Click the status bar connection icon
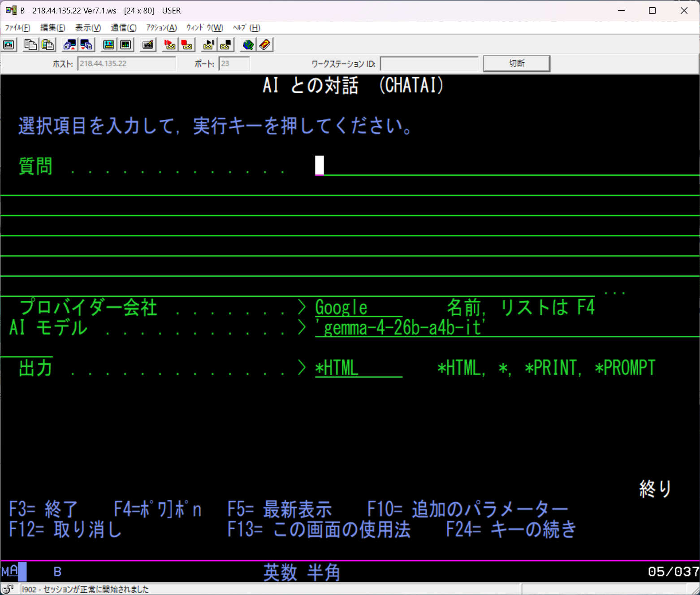 pyautogui.click(x=8, y=589)
